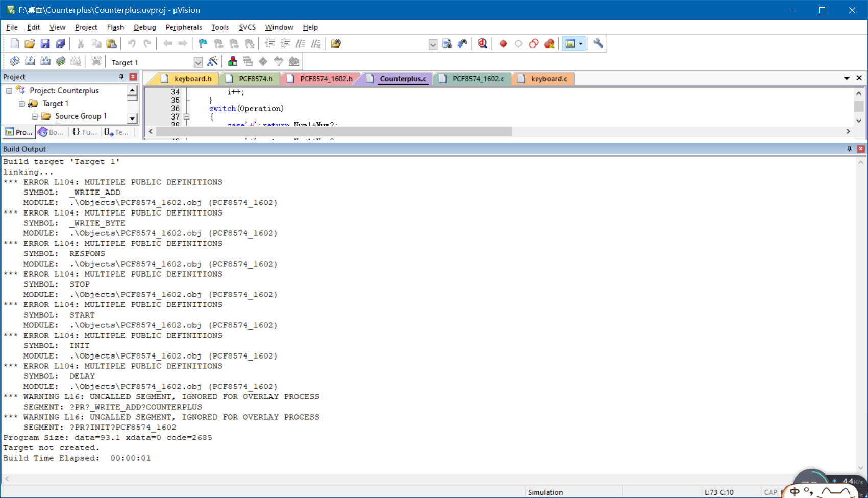Switch to the PCF8574.h tab

pos(251,79)
